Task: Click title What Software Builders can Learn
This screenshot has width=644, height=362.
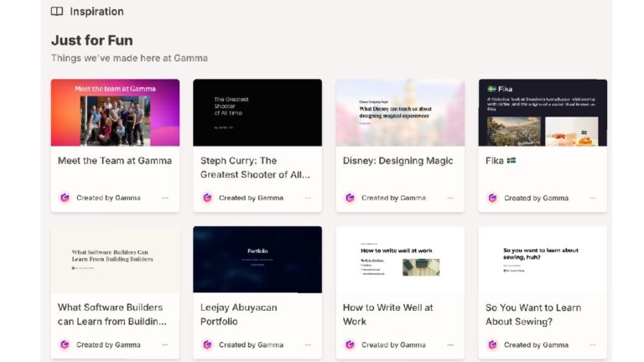Action: [112, 314]
